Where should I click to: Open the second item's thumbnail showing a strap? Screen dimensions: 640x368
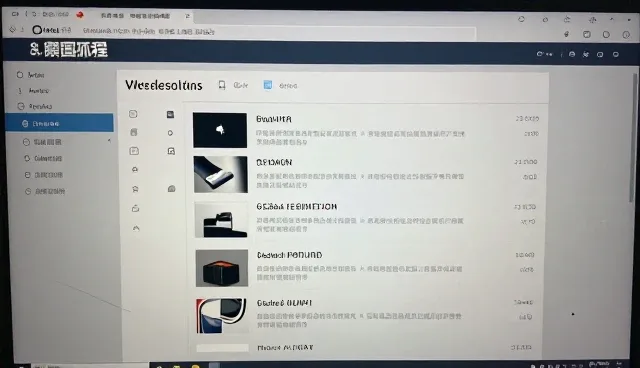pyautogui.click(x=220, y=174)
